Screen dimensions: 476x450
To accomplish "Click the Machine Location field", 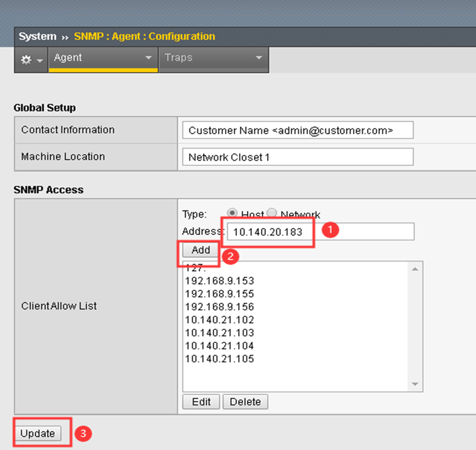I will click(298, 157).
